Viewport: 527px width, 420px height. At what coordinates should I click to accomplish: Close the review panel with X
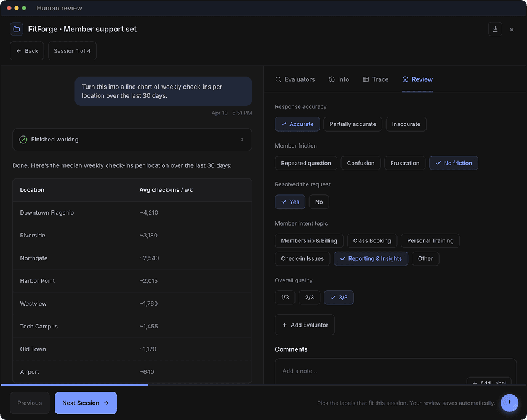click(512, 30)
